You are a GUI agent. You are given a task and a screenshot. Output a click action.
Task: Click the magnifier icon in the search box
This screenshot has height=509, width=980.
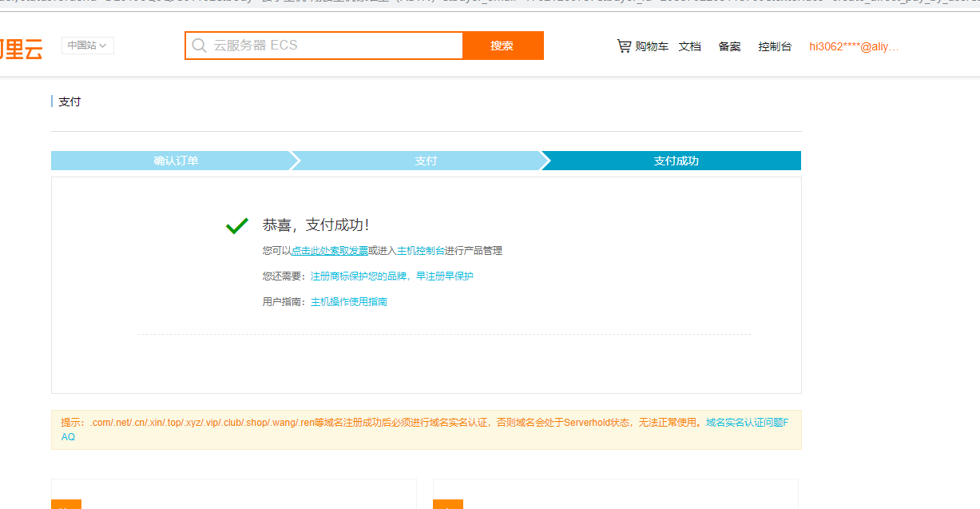point(199,46)
